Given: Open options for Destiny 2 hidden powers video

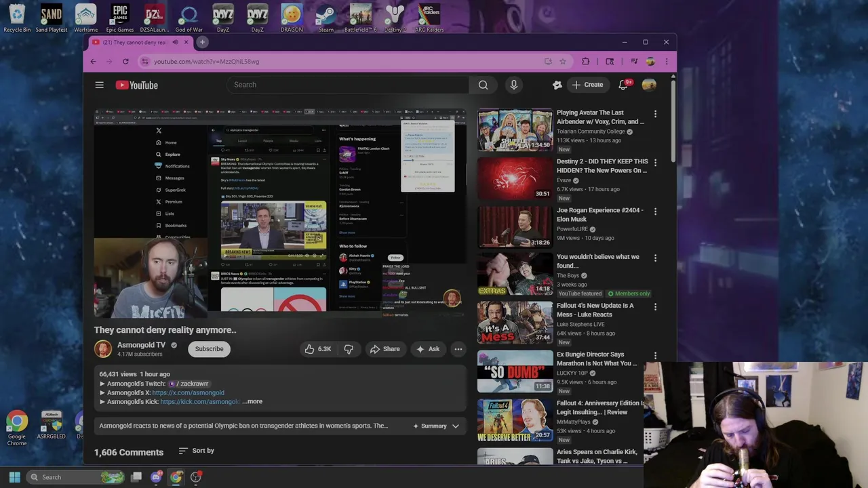Looking at the screenshot, I should coord(655,163).
